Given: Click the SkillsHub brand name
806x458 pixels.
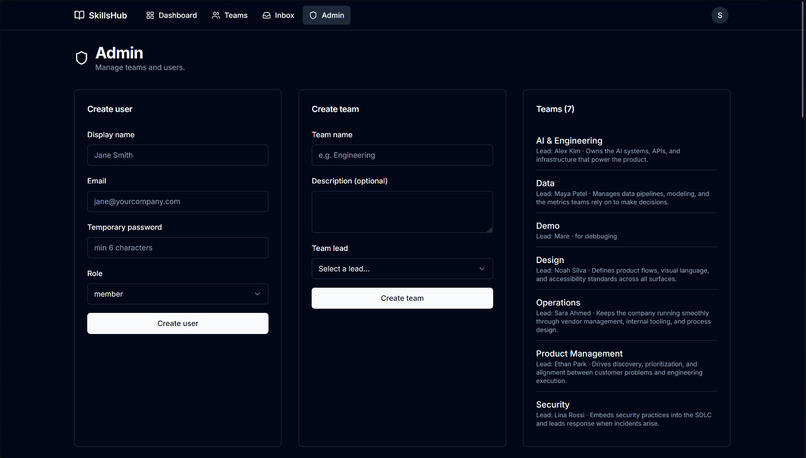Looking at the screenshot, I should (108, 15).
